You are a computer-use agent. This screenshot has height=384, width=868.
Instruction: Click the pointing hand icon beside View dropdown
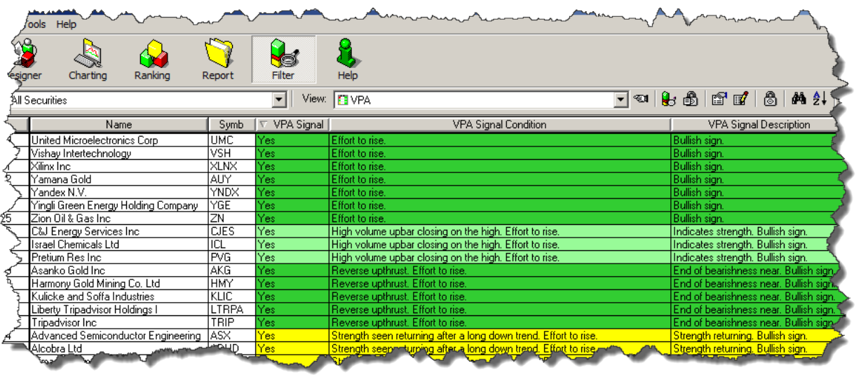640,100
